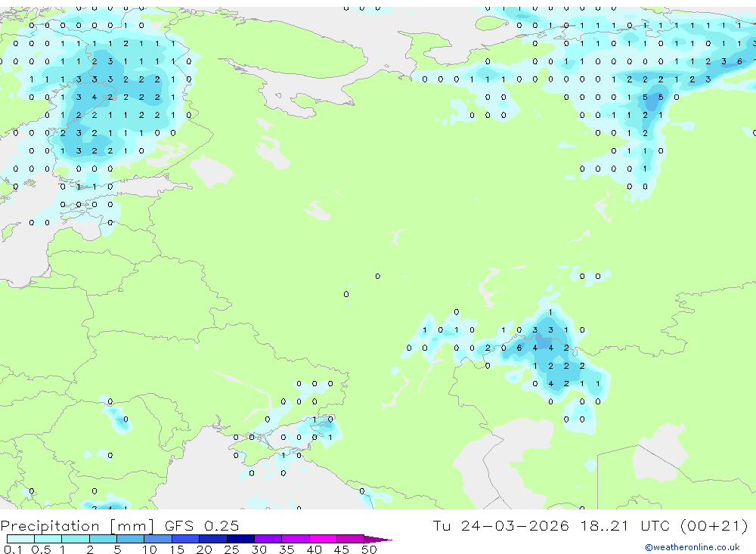Click the "15" legend scale label

(177, 549)
